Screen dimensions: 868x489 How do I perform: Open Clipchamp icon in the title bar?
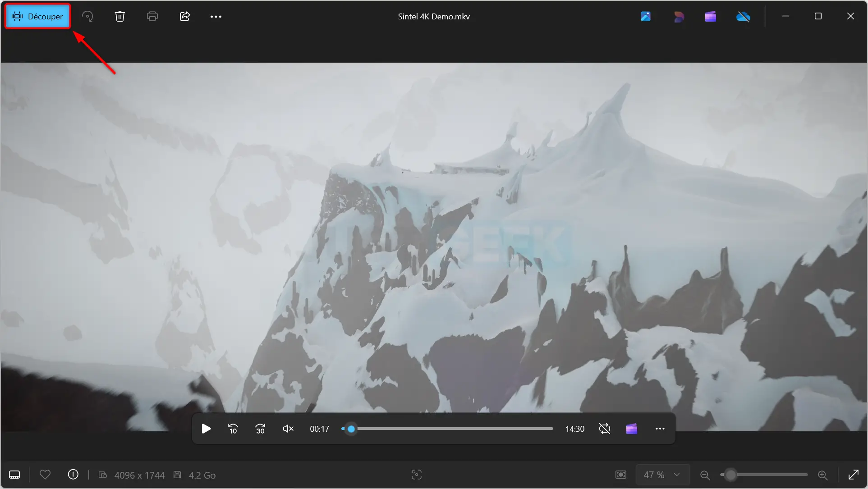point(711,17)
